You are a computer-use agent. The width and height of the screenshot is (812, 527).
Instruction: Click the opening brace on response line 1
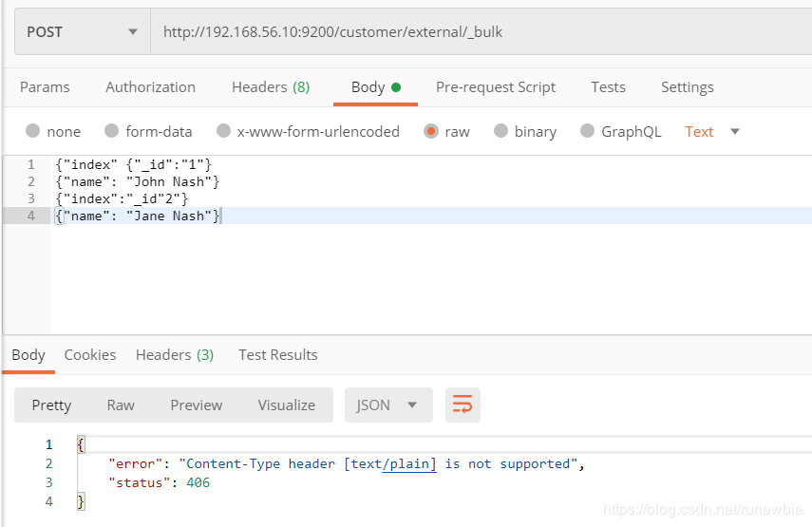[x=81, y=444]
